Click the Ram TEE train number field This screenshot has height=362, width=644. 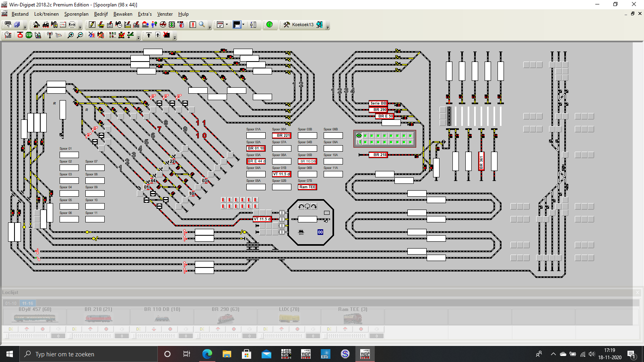tap(308, 187)
